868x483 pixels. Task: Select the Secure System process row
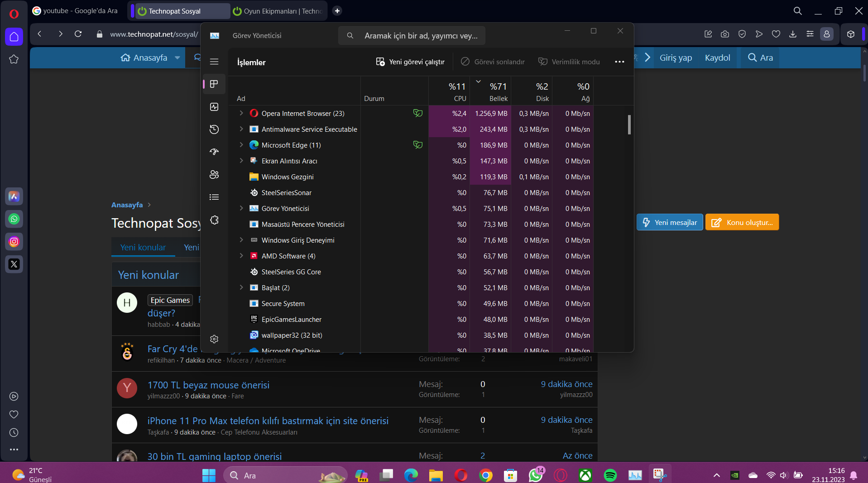click(x=410, y=303)
